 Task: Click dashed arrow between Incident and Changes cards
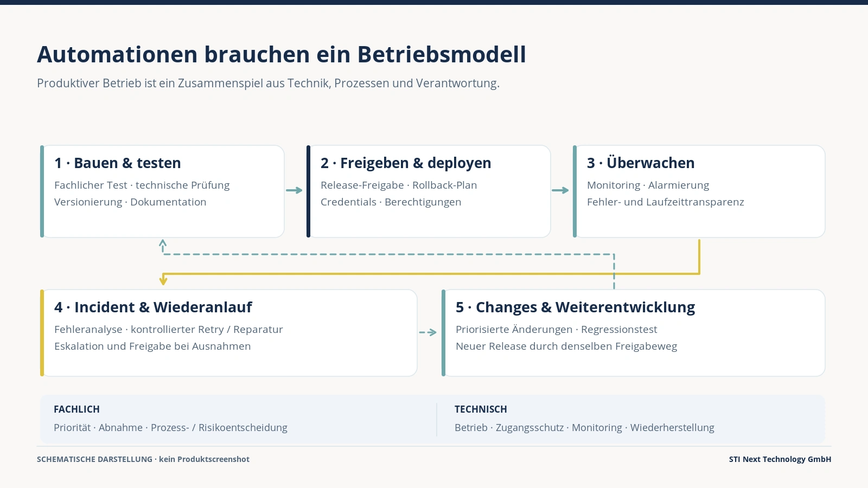point(428,332)
